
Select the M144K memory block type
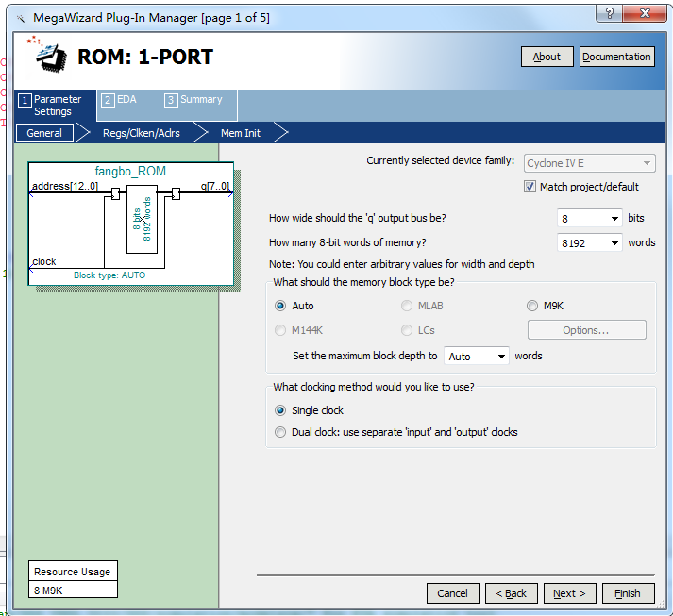click(280, 330)
